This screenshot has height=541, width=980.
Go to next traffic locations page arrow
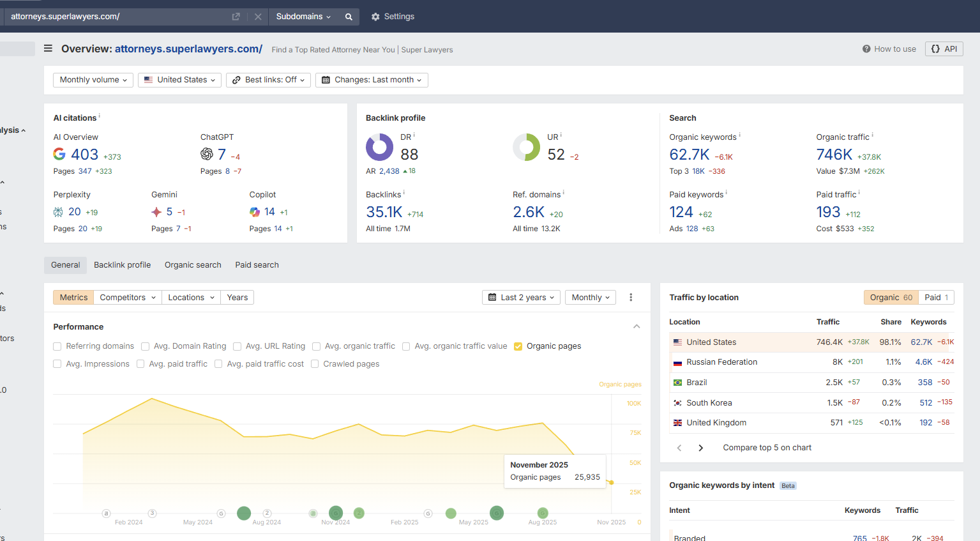coord(700,448)
